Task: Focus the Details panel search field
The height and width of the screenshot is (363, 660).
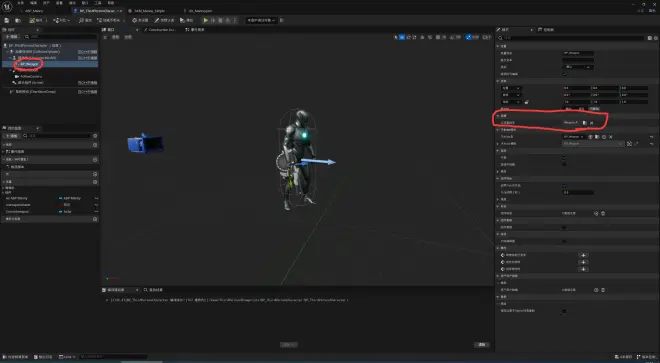Action: point(571,38)
